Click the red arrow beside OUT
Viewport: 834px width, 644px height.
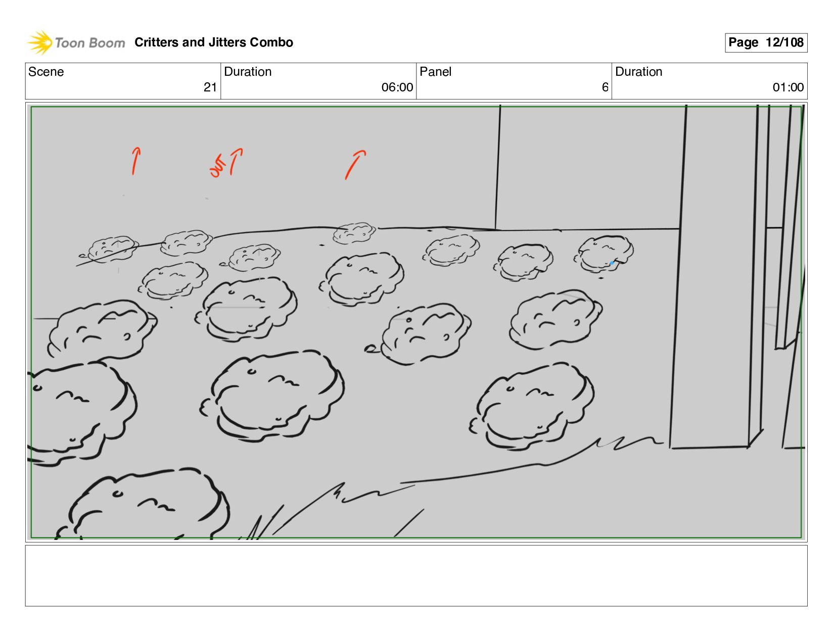(x=236, y=162)
